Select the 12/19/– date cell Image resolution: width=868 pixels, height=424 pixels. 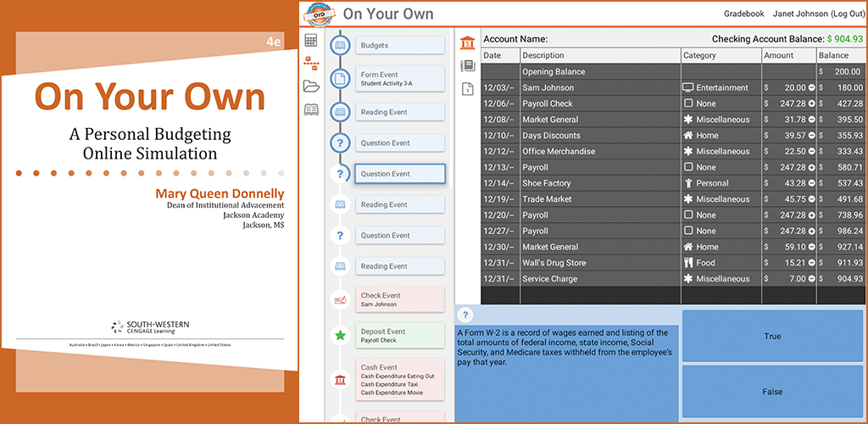point(500,199)
